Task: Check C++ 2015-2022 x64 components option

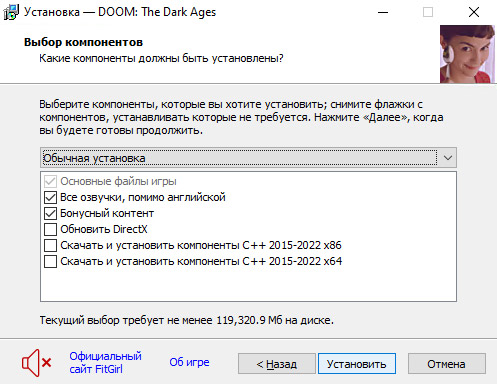Action: tap(50, 261)
